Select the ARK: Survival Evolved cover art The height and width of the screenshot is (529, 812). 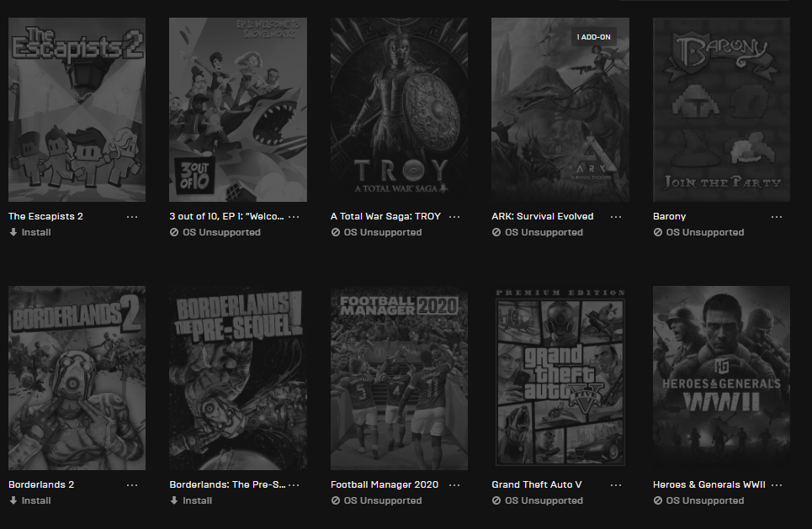(560, 109)
